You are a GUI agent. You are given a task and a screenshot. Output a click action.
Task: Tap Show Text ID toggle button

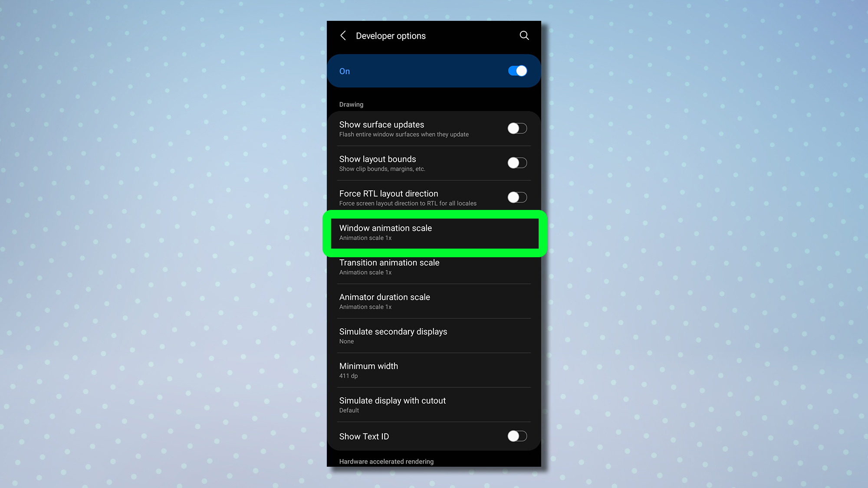click(516, 436)
